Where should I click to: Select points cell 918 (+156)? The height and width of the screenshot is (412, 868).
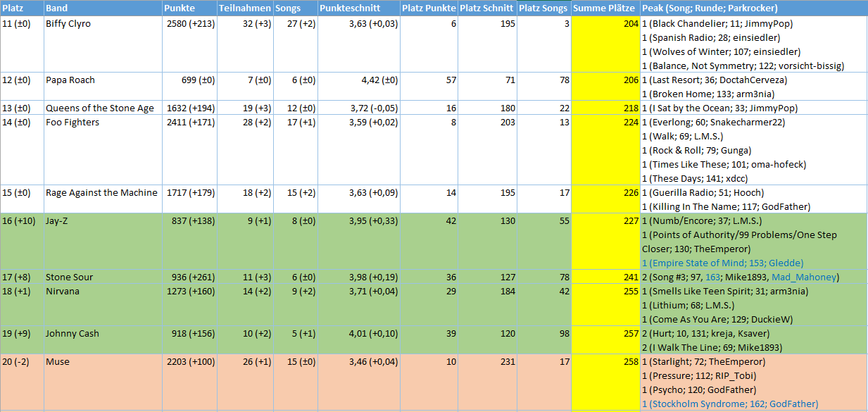click(189, 340)
